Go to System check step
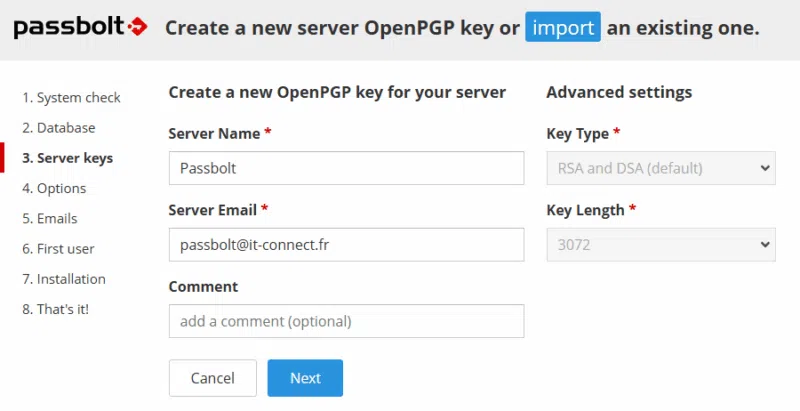Viewport: 800px width, 411px height. (x=71, y=98)
